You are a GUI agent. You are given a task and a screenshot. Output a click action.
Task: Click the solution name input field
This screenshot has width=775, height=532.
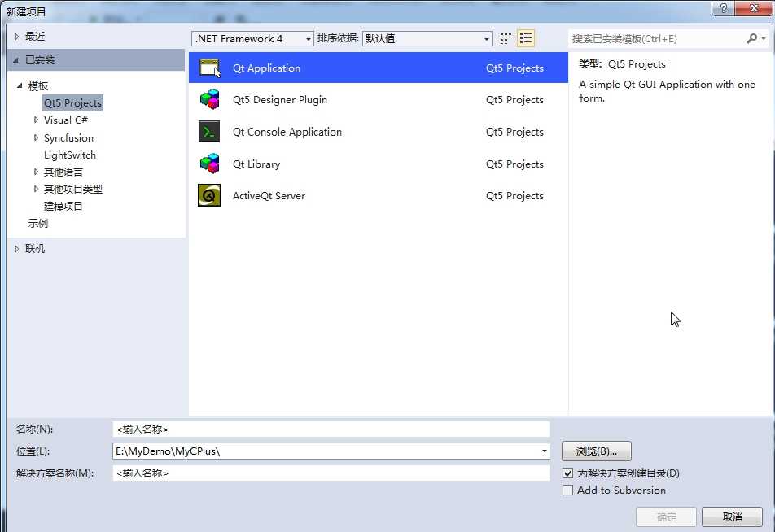coord(331,473)
